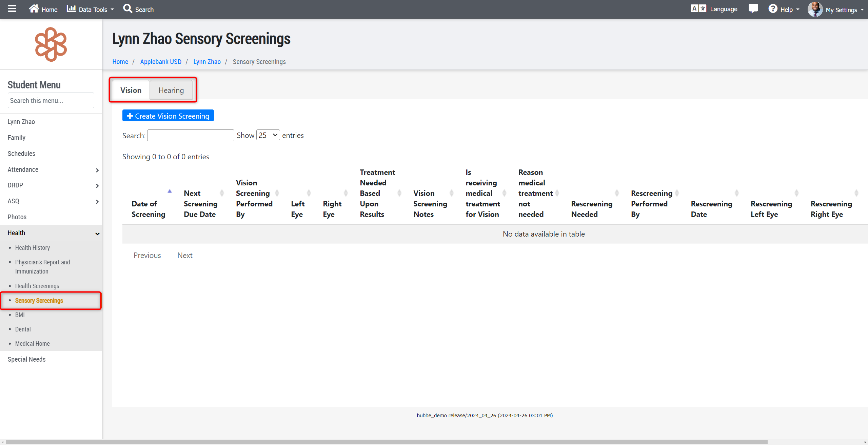The width and height of the screenshot is (868, 445).
Task: Select the Vision tab
Action: point(131,90)
